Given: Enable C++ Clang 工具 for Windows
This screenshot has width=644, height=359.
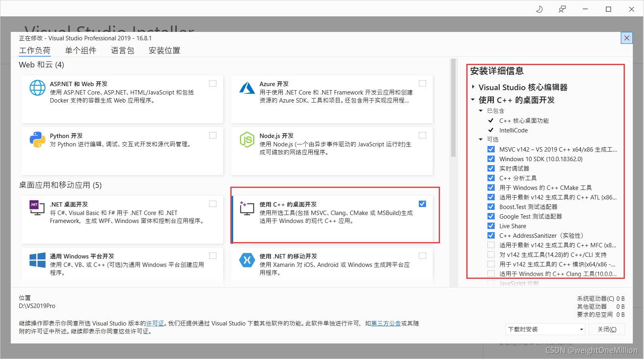Looking at the screenshot, I should (x=491, y=274).
